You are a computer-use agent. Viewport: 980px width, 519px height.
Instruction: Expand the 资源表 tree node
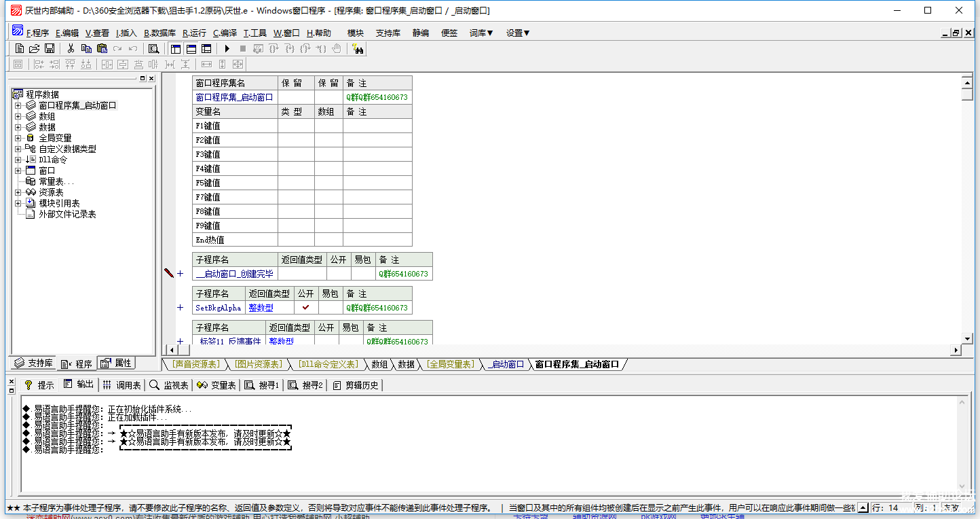pos(18,192)
